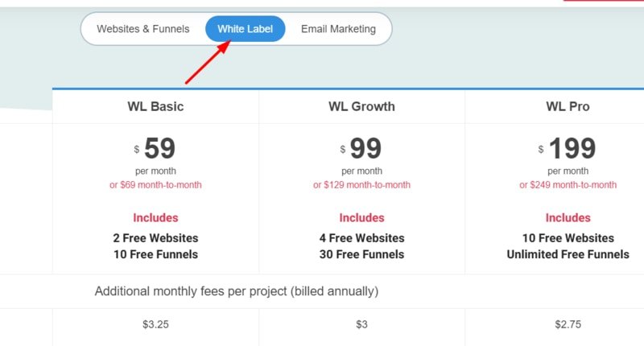Click Unlimited Free Funnels under WL Pro
This screenshot has height=346, width=644.
[x=568, y=254]
